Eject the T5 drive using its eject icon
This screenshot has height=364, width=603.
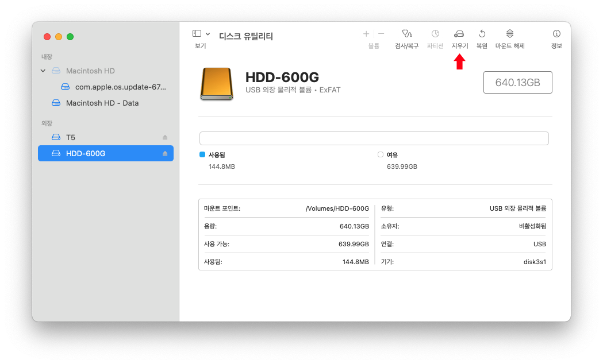tap(165, 137)
